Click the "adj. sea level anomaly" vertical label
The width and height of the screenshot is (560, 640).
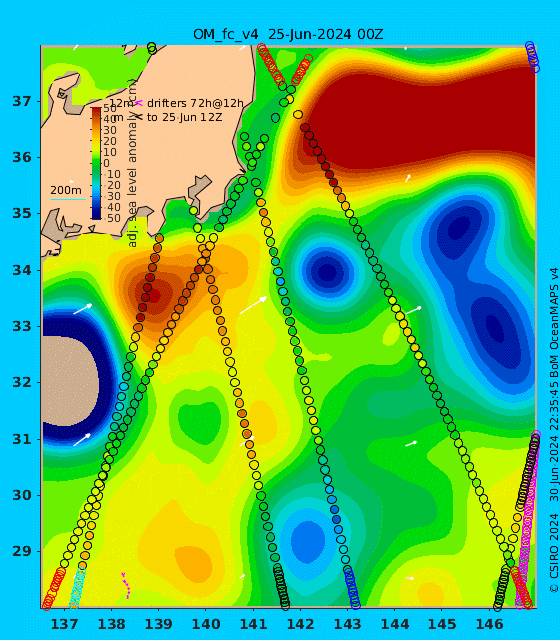click(x=132, y=163)
